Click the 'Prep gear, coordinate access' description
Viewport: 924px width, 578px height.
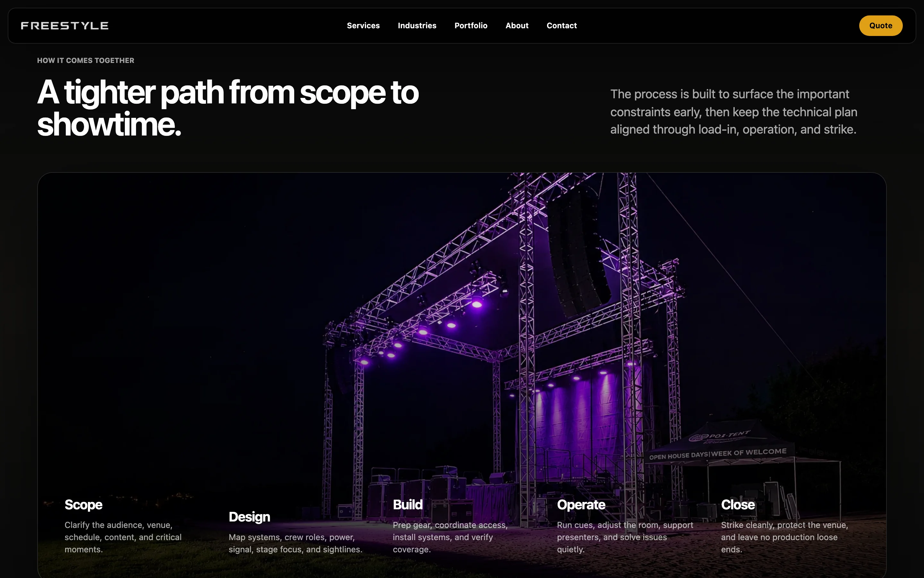450,537
